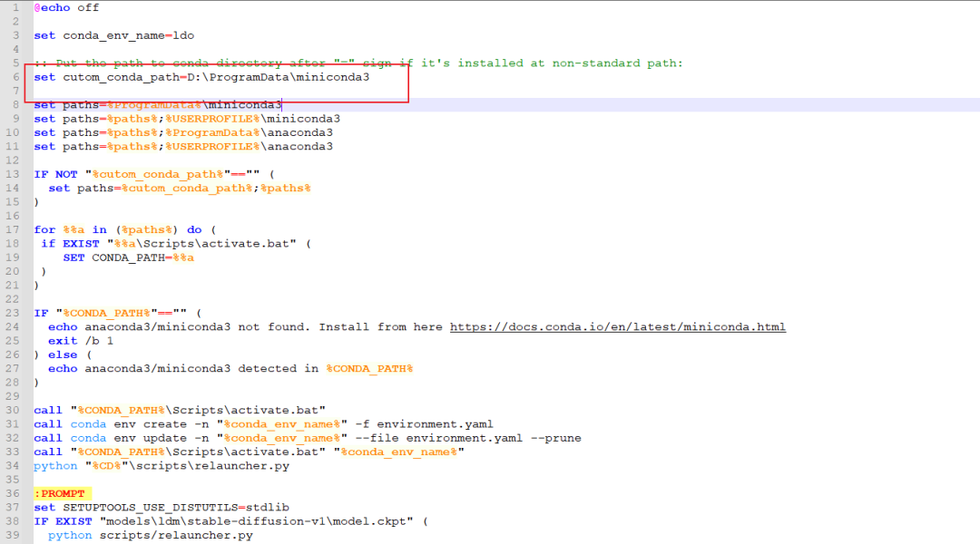Image resolution: width=980 pixels, height=544 pixels.
Task: Click '%CONDA_PATH%' at the end of line 27
Action: click(x=369, y=368)
